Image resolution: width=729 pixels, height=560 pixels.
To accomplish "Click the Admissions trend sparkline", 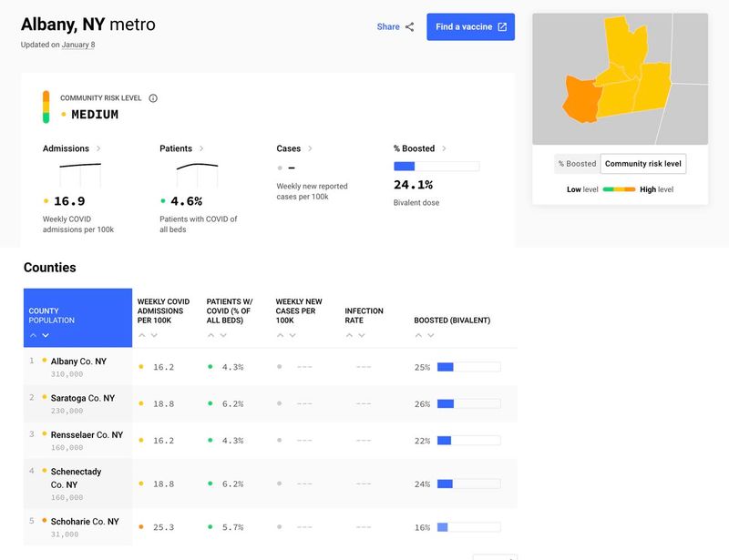I will (x=80, y=174).
